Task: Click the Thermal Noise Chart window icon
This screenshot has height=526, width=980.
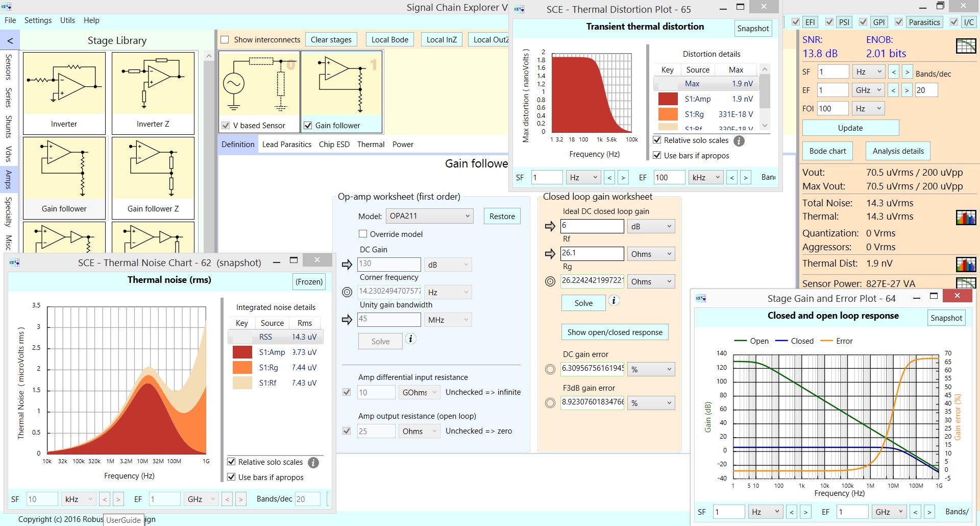Action: click(x=14, y=262)
